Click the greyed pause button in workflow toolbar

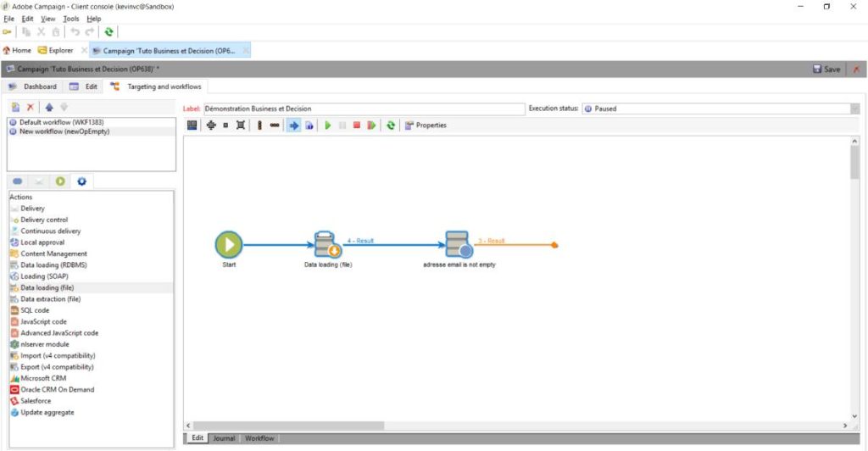pos(342,125)
